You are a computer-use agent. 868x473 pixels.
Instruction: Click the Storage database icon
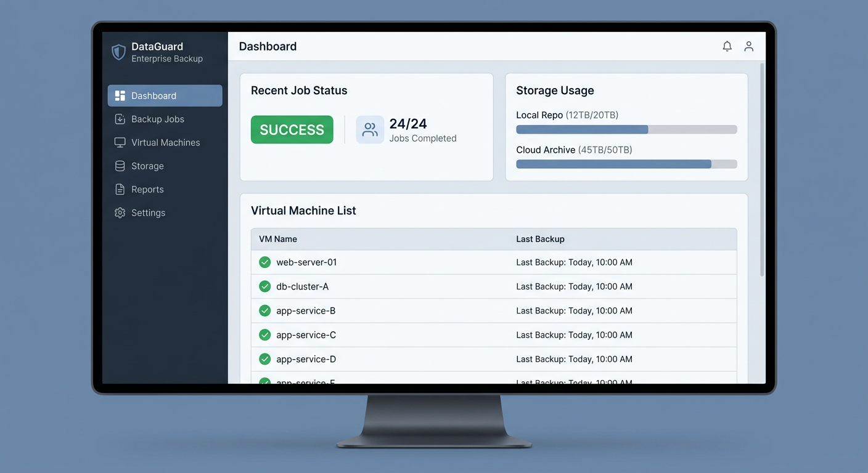tap(120, 166)
